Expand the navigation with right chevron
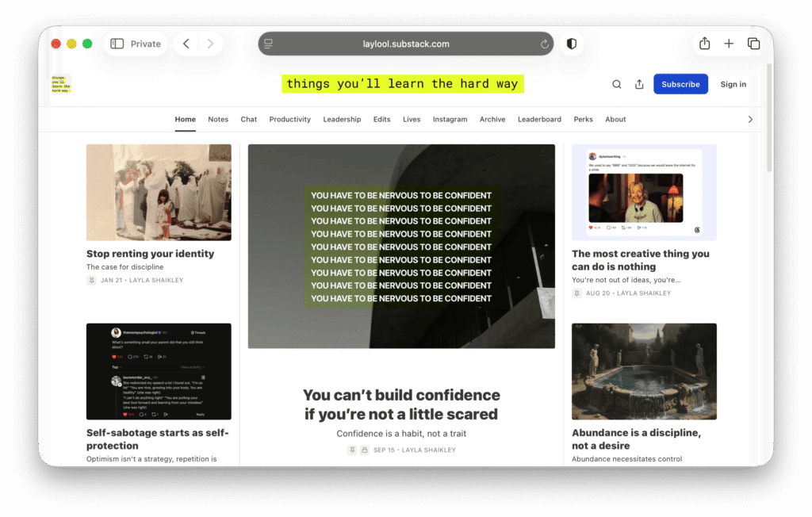The image size is (812, 517). 750,120
